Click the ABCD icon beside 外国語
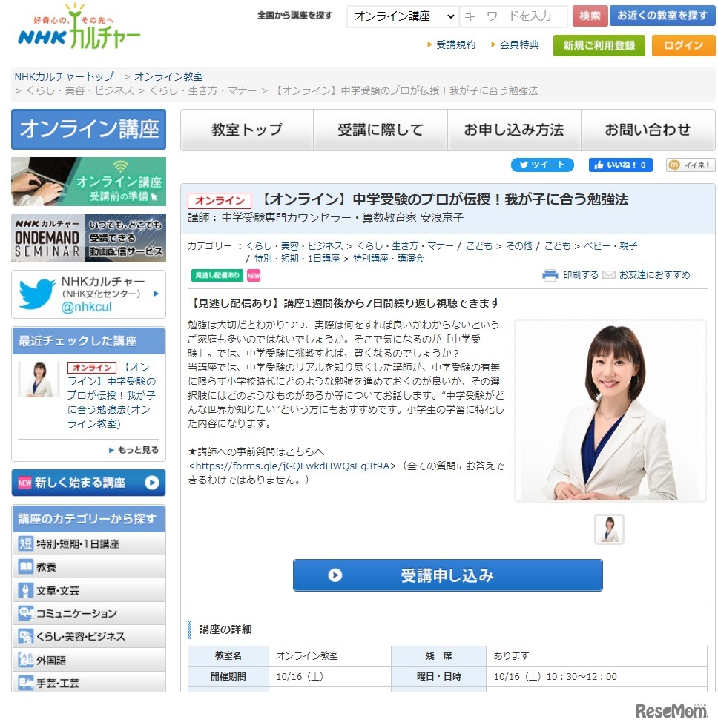This screenshot has width=718, height=728. pyautogui.click(x=25, y=660)
